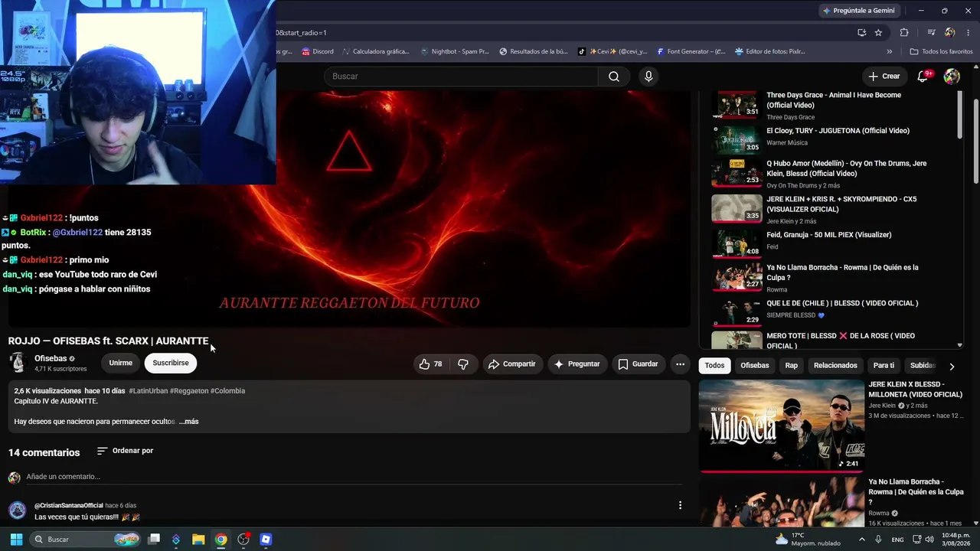Focus the Añade un comentario field
The image size is (980, 551).
click(x=352, y=477)
